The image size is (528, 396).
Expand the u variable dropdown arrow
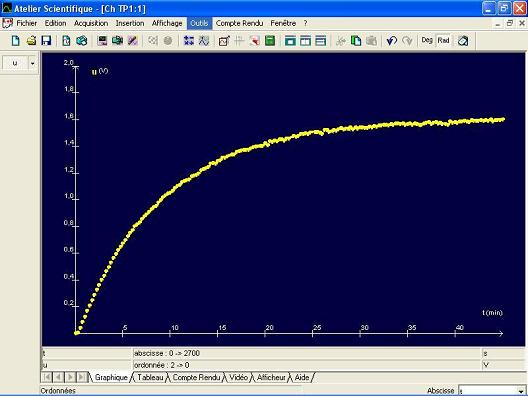(x=32, y=63)
